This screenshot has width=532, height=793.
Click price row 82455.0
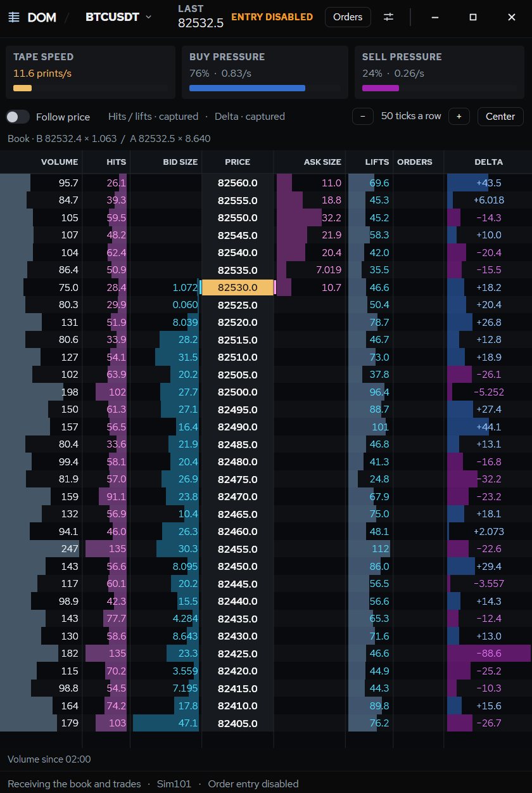(x=237, y=549)
